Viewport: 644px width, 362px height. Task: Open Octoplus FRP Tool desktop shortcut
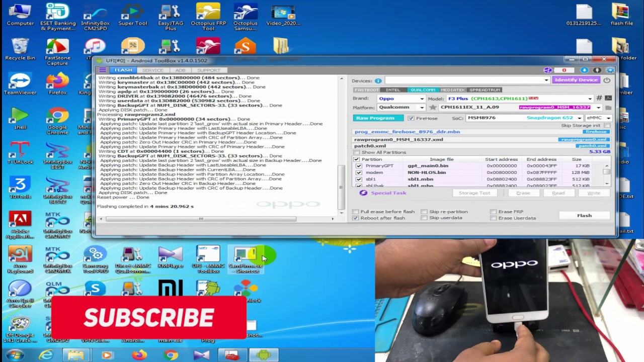[x=208, y=17]
